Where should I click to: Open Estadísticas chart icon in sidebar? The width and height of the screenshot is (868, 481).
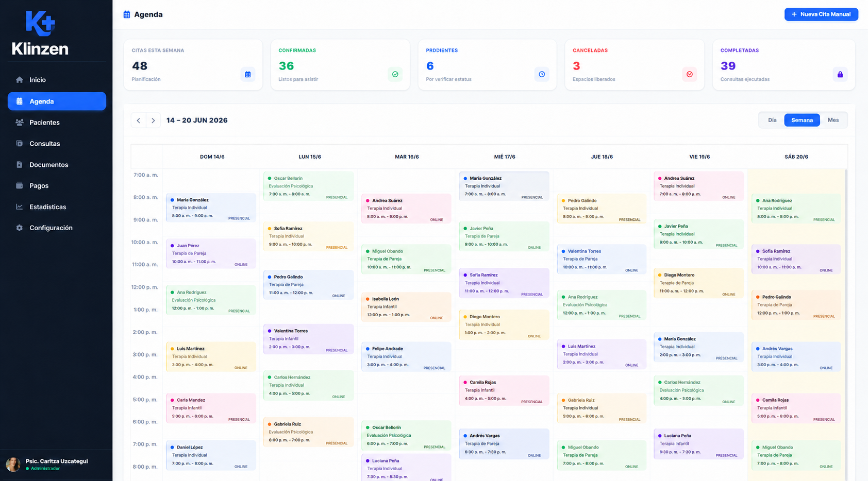click(x=20, y=207)
